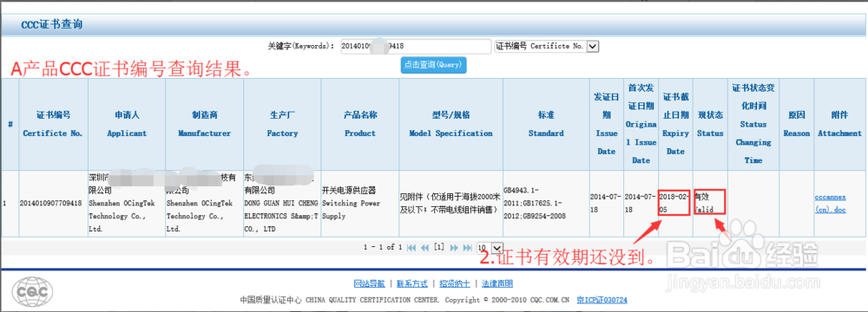Open the Certificte No. search type dropdown
The image size is (868, 312).
click(546, 46)
